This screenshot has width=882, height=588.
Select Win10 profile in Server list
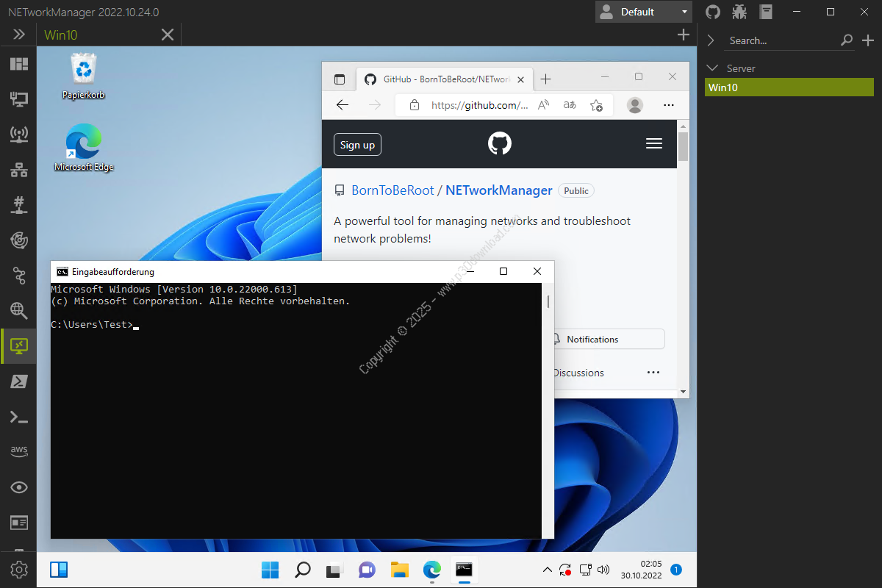(790, 87)
